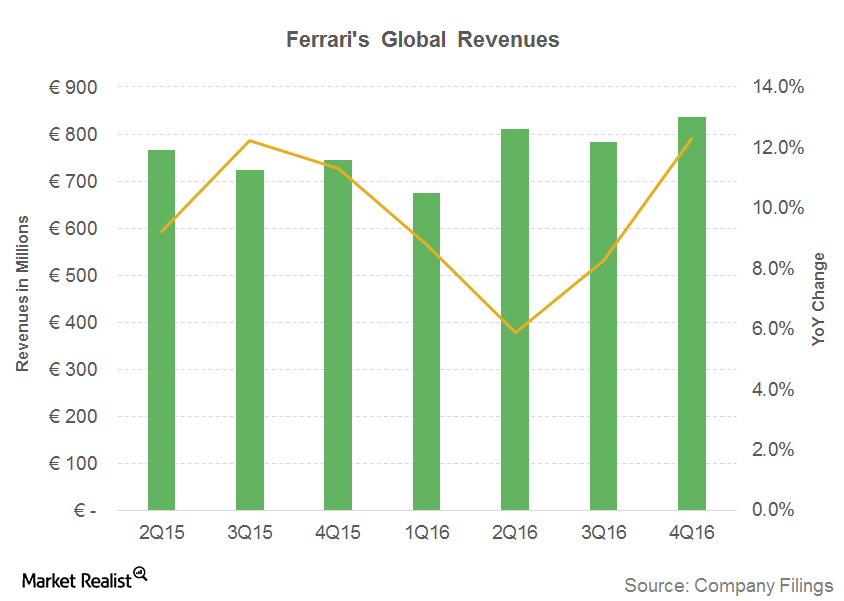Click the € 800 left axis value
The width and height of the screenshot is (844, 601).
point(73,134)
